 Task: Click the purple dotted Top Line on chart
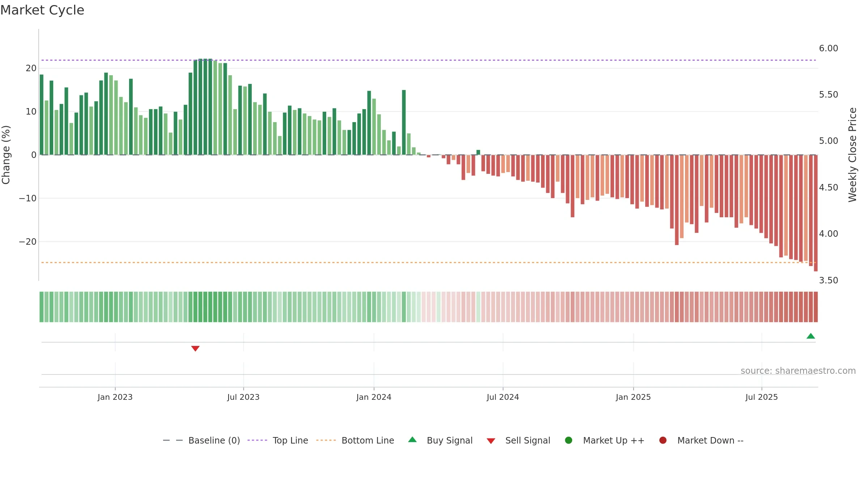coord(429,60)
